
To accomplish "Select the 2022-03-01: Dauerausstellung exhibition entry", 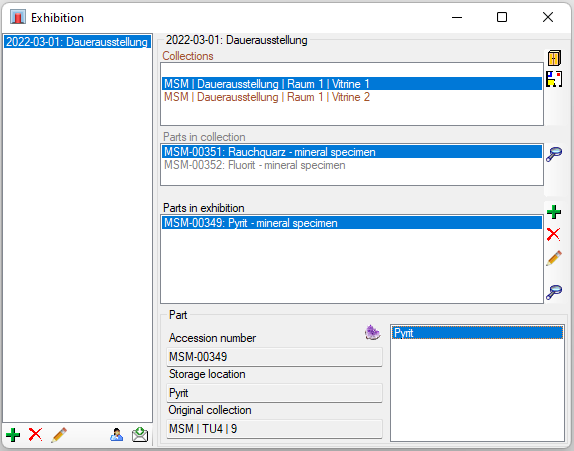I will point(77,42).
